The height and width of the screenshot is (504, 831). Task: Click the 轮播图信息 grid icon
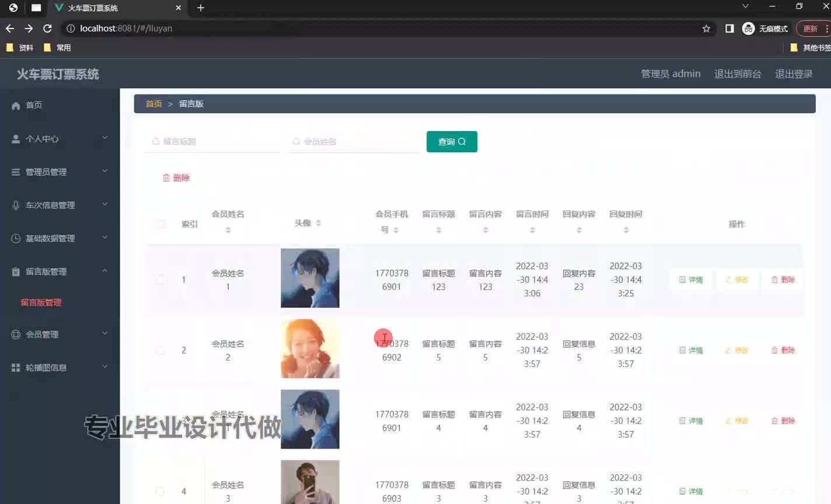coord(15,367)
